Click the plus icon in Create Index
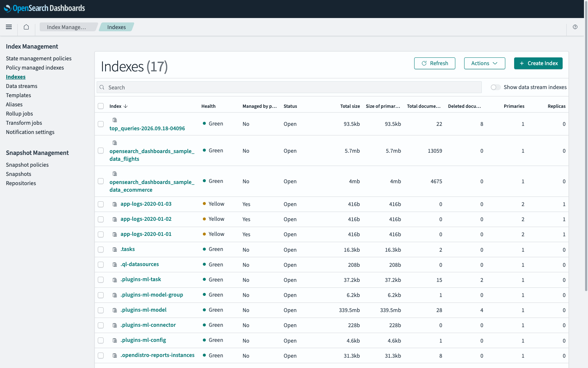The width and height of the screenshot is (588, 368). (x=521, y=63)
